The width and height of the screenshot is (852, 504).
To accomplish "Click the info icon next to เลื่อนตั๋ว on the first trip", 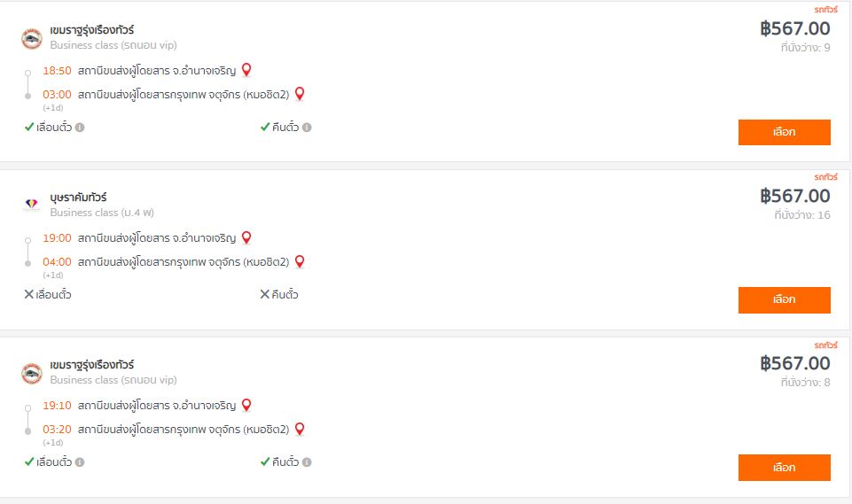I will (x=80, y=128).
